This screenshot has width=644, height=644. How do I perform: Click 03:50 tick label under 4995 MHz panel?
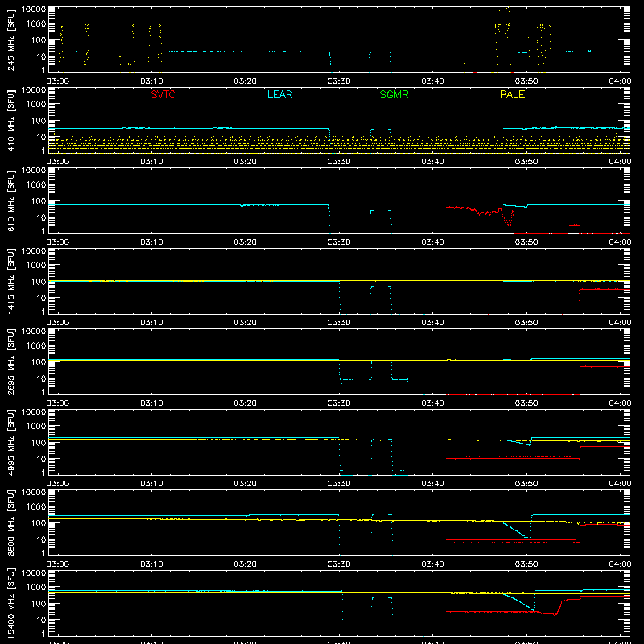click(x=526, y=484)
